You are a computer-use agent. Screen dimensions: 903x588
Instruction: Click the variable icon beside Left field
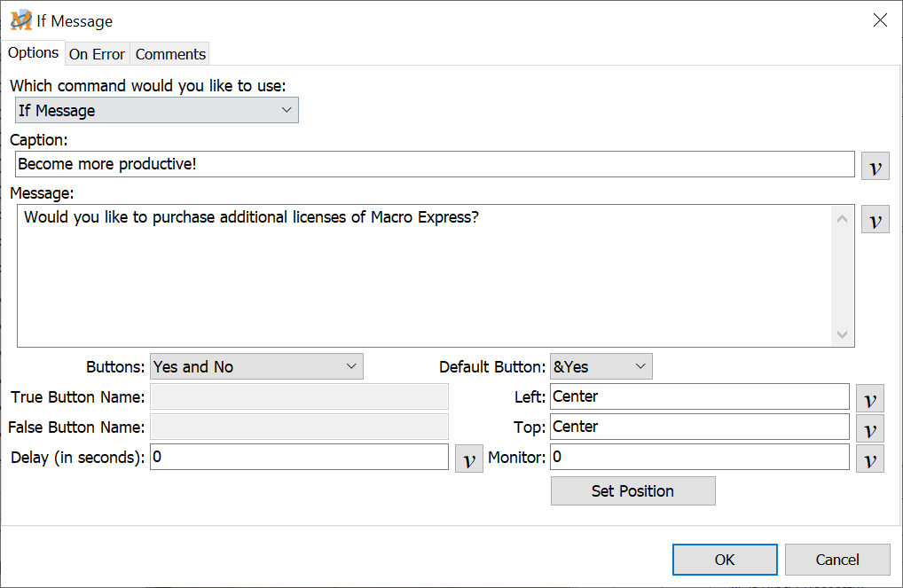tap(869, 398)
